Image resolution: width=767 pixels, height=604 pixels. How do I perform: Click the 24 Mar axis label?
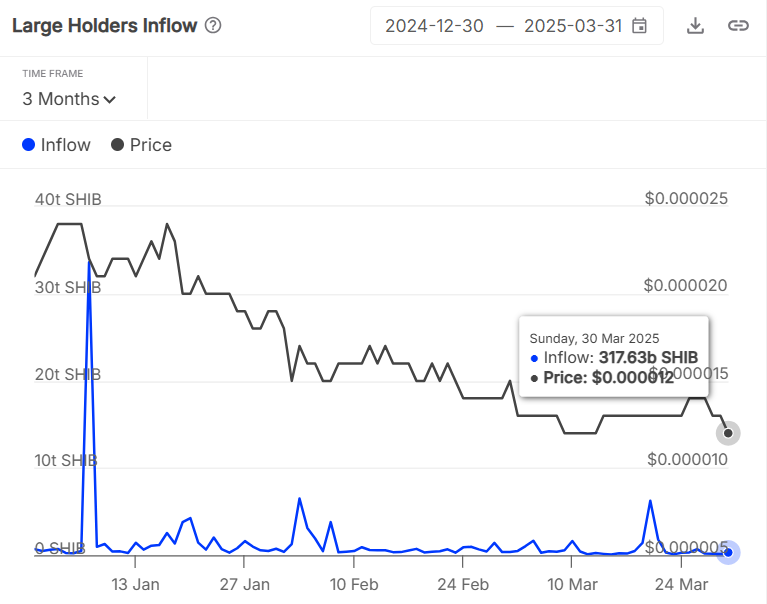click(681, 584)
